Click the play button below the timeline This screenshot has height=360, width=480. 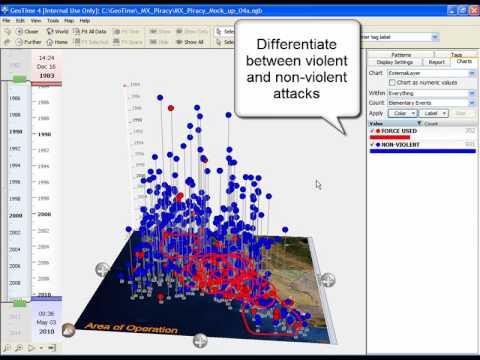tap(31, 348)
